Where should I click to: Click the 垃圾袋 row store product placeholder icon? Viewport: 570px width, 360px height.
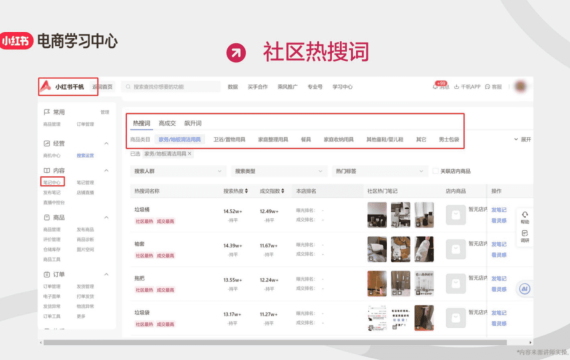point(455,318)
